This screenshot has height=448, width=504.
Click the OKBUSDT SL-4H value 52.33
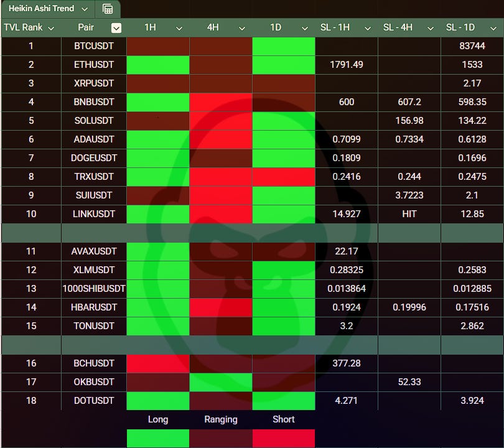409,382
